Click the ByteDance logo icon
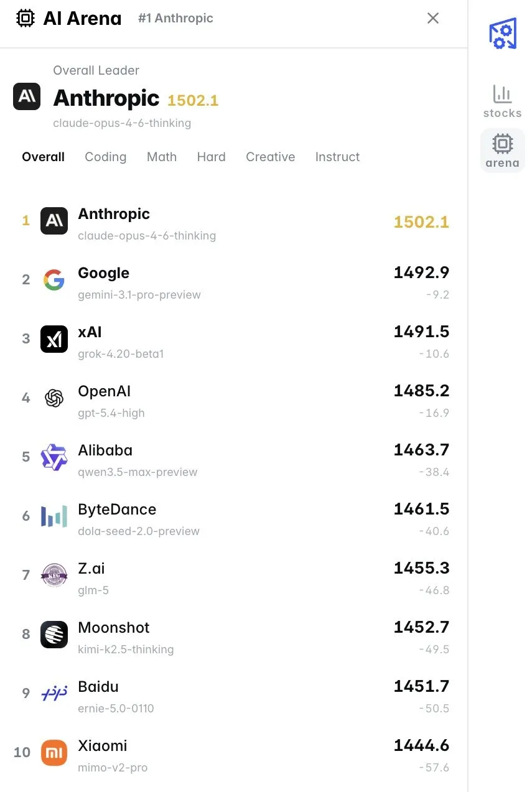 [54, 516]
